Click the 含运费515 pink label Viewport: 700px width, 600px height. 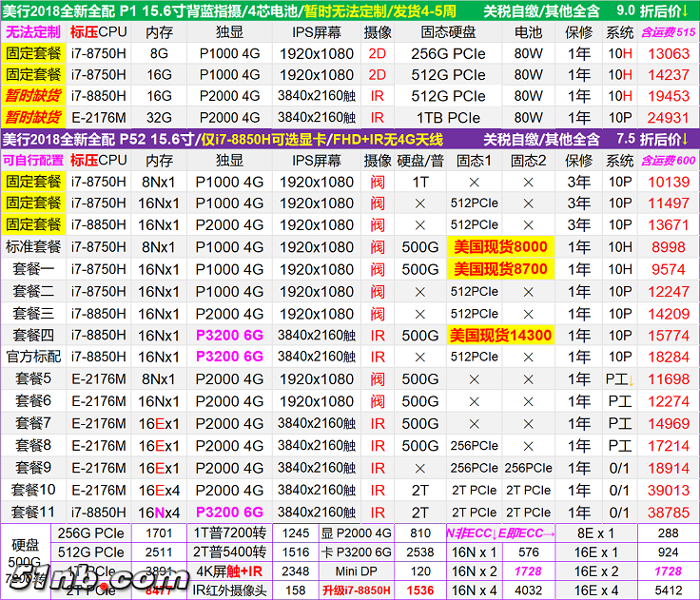pyautogui.click(x=668, y=31)
